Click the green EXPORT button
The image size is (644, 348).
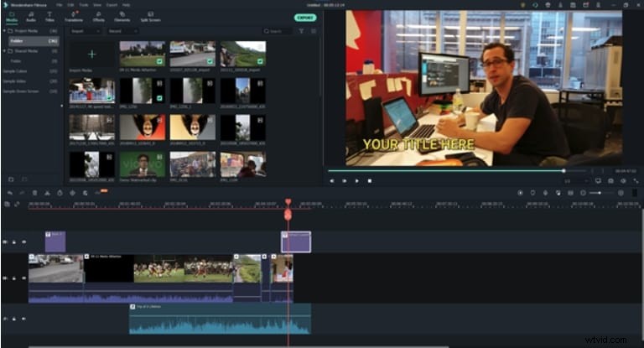point(305,17)
